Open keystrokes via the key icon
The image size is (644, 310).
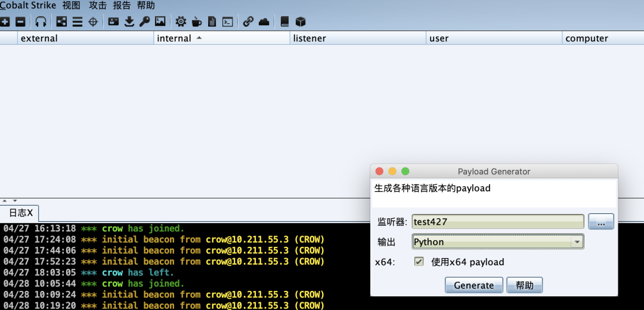144,22
